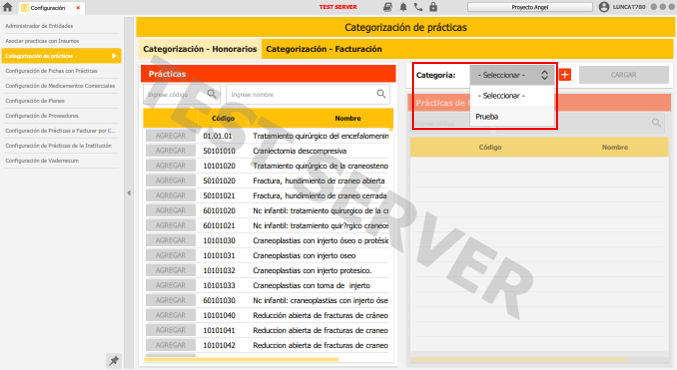Open Configuración de Vademecum

pyautogui.click(x=60, y=161)
